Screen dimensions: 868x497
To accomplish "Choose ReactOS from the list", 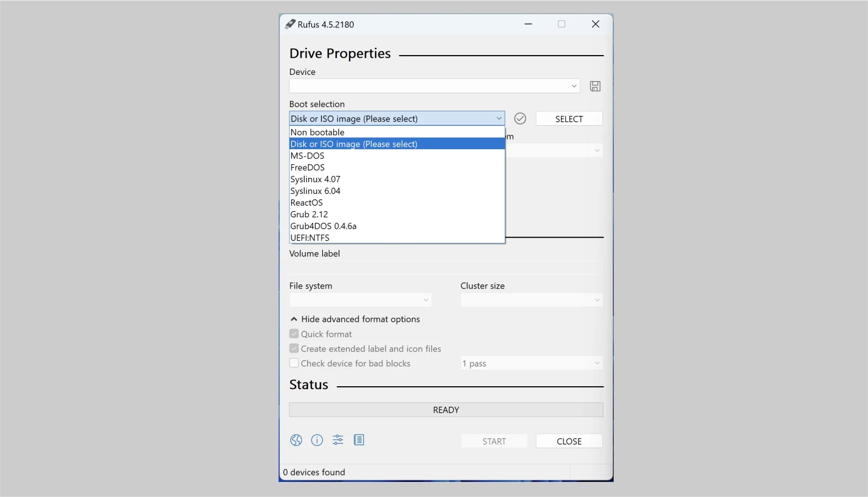I will tap(397, 202).
